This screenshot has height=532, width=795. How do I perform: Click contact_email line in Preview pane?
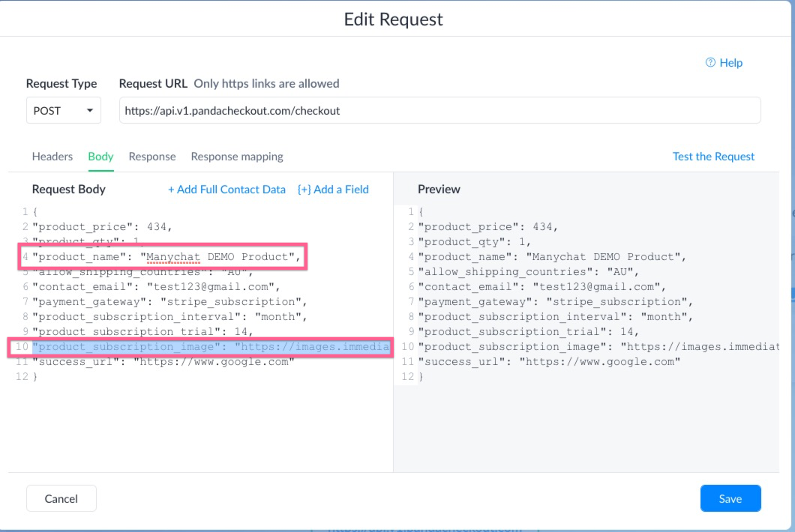(542, 287)
